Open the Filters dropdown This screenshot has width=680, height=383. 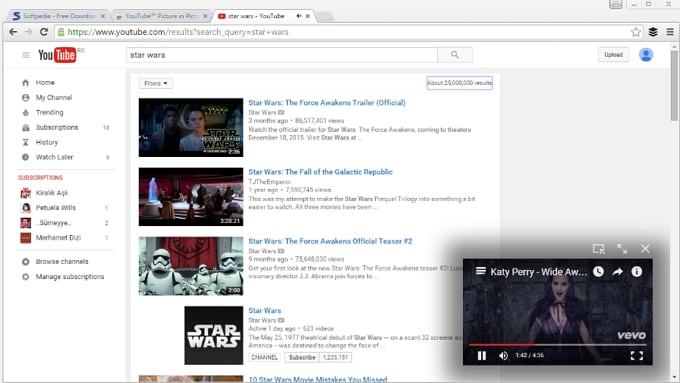(x=156, y=83)
